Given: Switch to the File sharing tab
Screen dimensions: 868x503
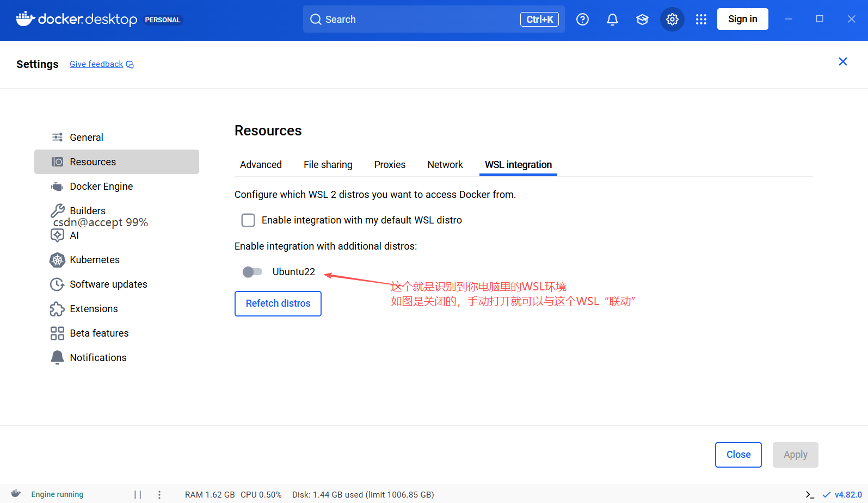Looking at the screenshot, I should point(328,165).
